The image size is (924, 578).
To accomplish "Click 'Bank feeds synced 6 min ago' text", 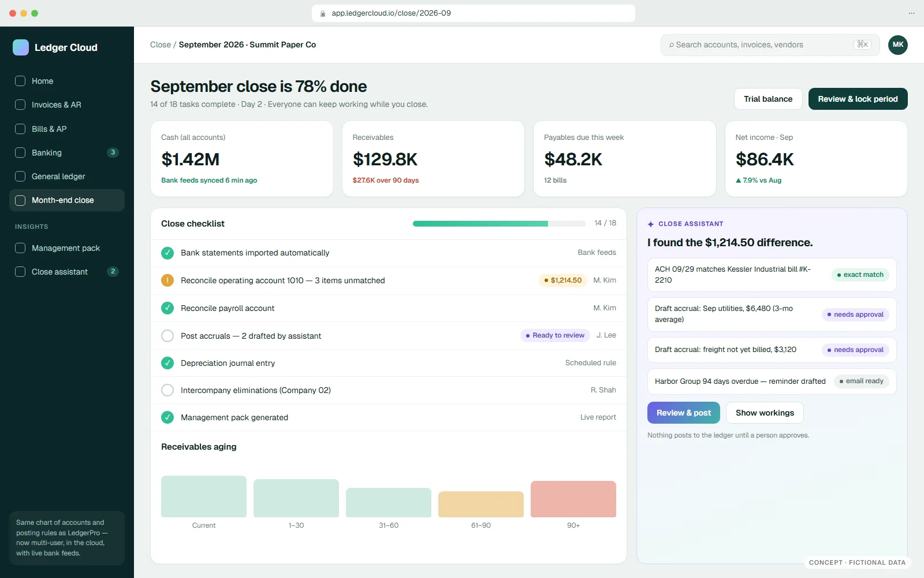I will [x=209, y=180].
